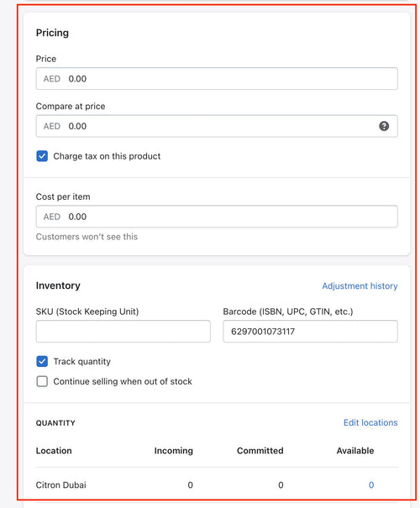Focus the Price input field
The width and height of the screenshot is (420, 508).
click(217, 79)
